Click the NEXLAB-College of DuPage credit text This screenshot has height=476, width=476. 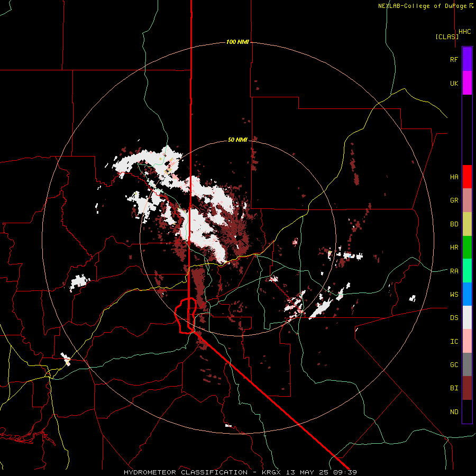click(422, 6)
